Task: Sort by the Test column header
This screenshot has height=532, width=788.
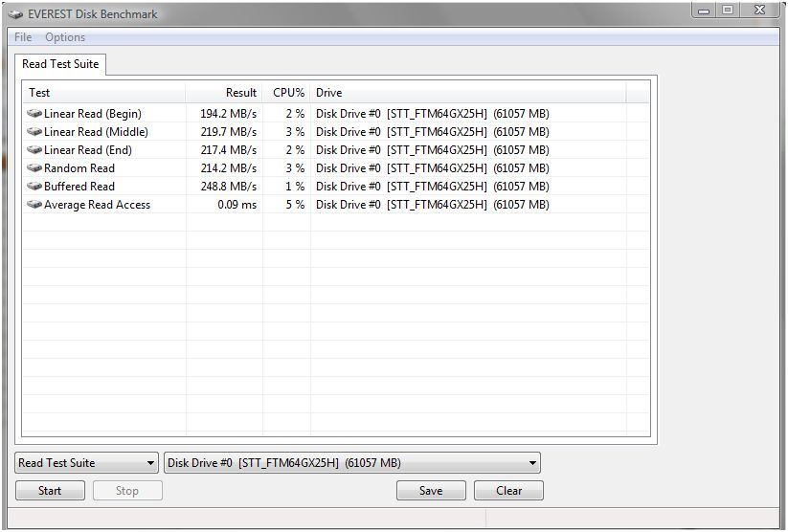Action: [x=104, y=93]
